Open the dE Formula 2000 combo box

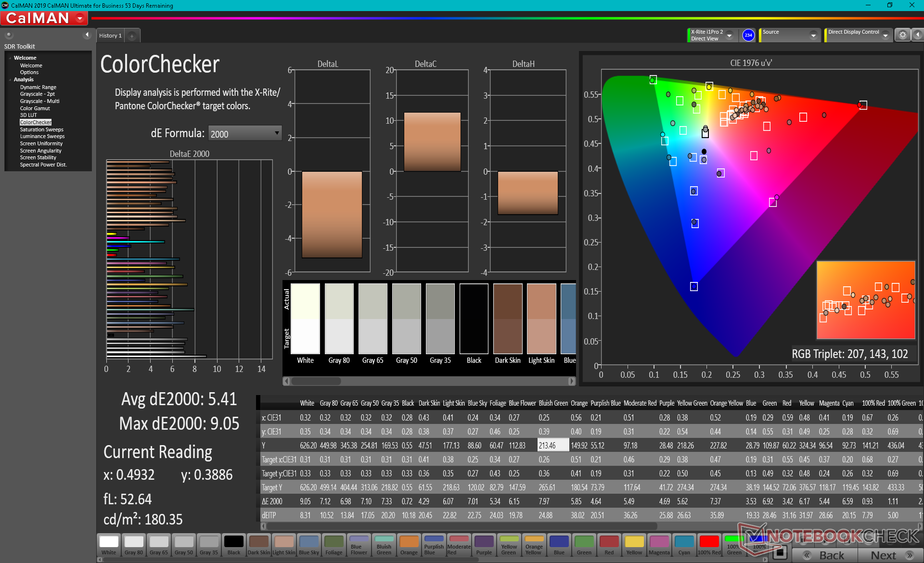pos(244,133)
